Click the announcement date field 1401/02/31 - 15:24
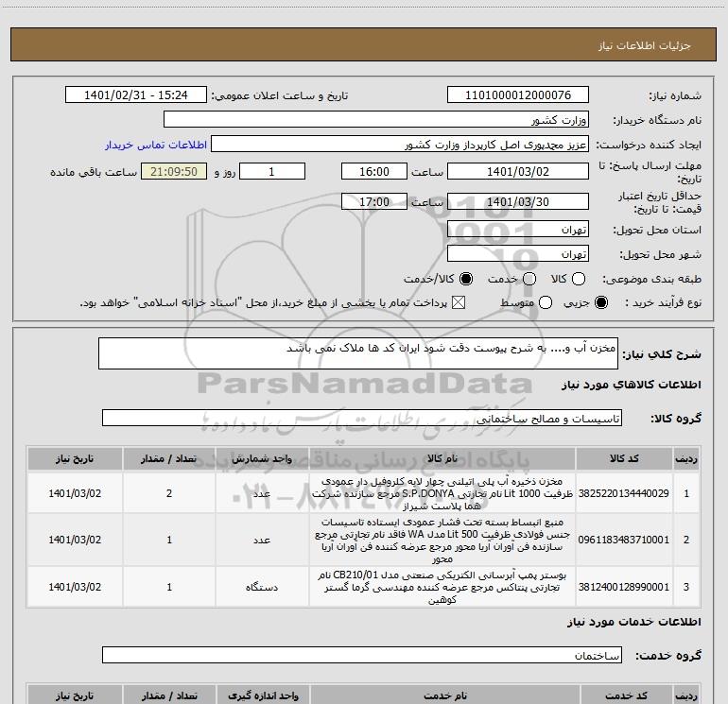The height and width of the screenshot is (704, 728). tap(136, 95)
